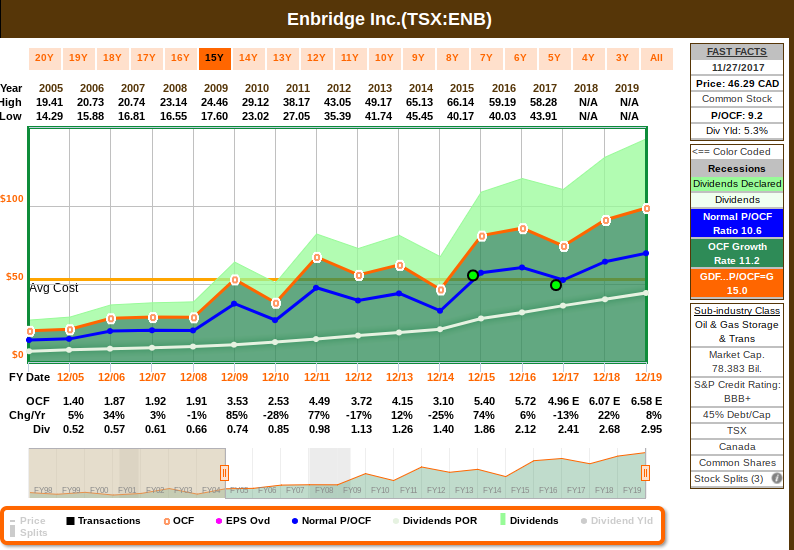The width and height of the screenshot is (794, 550).
Task: Toggle EPS Ovd in the legend
Action: 243,521
